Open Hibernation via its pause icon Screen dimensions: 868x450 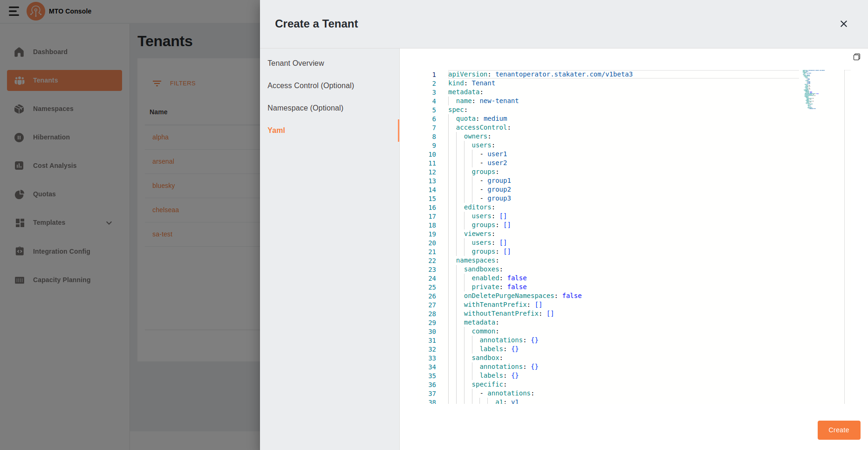coord(19,137)
